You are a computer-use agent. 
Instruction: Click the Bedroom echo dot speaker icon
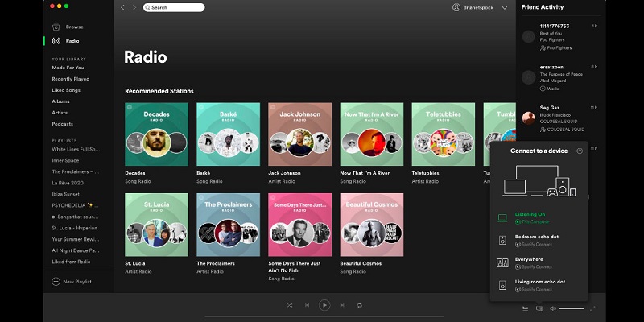coord(502,240)
